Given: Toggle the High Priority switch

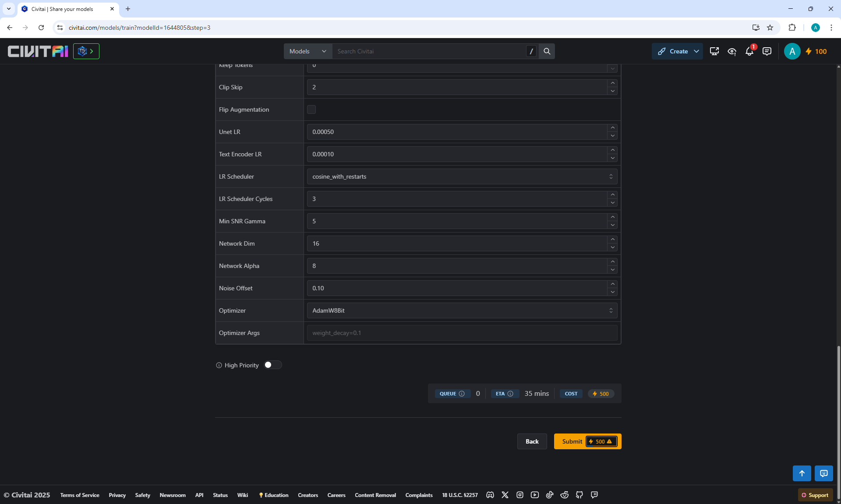Looking at the screenshot, I should [x=272, y=365].
